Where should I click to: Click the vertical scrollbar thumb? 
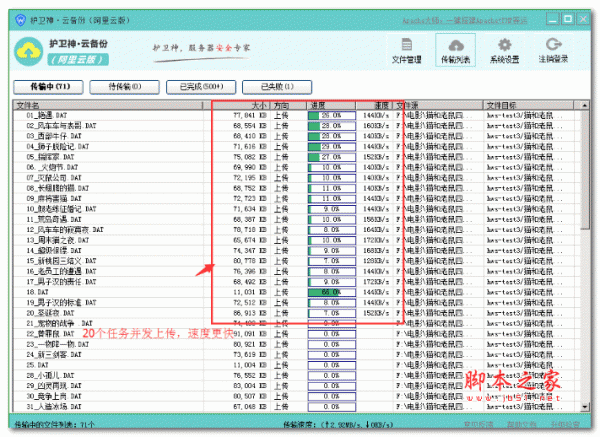coord(585,170)
